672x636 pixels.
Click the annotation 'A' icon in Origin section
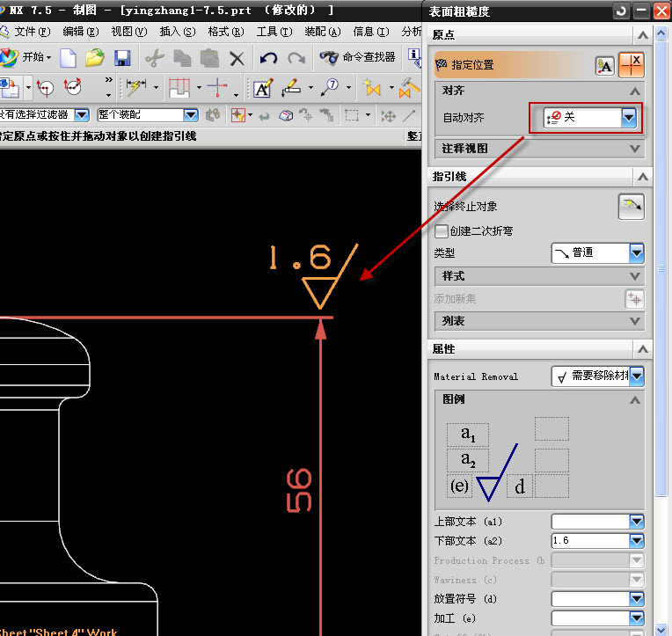click(x=605, y=67)
